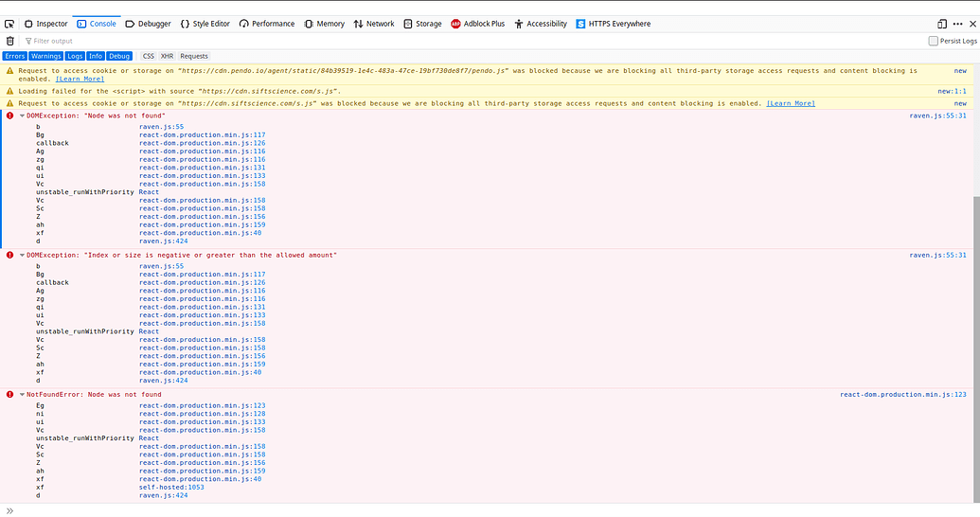This screenshot has width=980, height=517.
Task: Focus the Filter output field
Action: (x=472, y=41)
